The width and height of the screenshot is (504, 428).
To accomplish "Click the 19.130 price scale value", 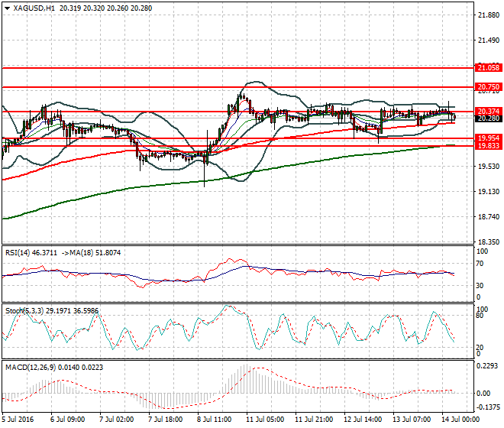I will [489, 192].
